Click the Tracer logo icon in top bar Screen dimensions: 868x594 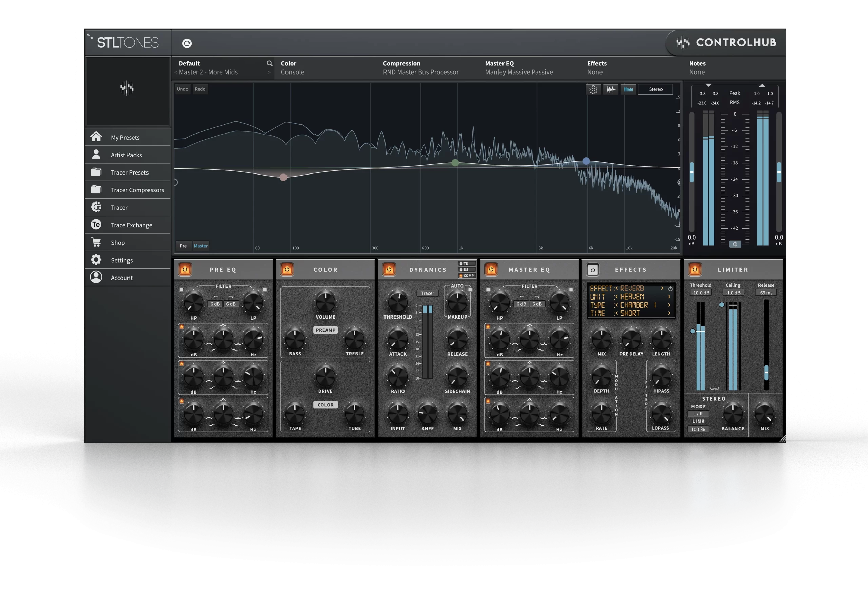pyautogui.click(x=187, y=43)
